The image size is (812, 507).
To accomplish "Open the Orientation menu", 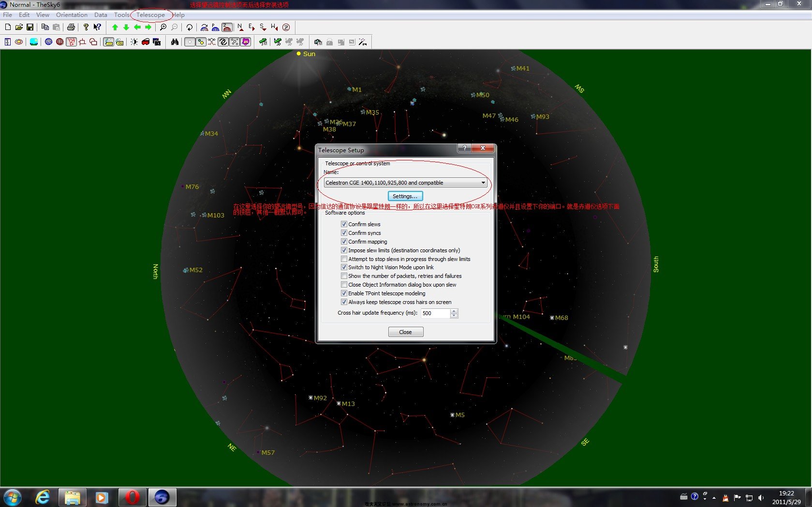I will pyautogui.click(x=72, y=15).
